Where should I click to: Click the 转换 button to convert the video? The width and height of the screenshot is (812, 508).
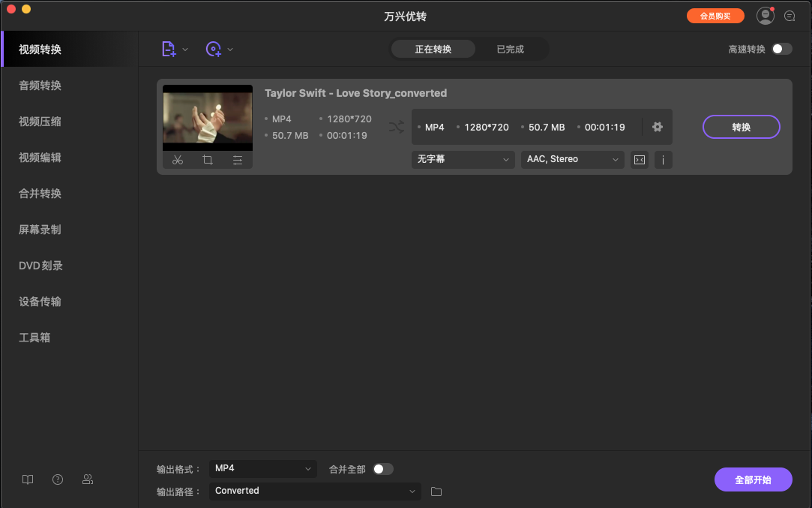click(x=741, y=127)
